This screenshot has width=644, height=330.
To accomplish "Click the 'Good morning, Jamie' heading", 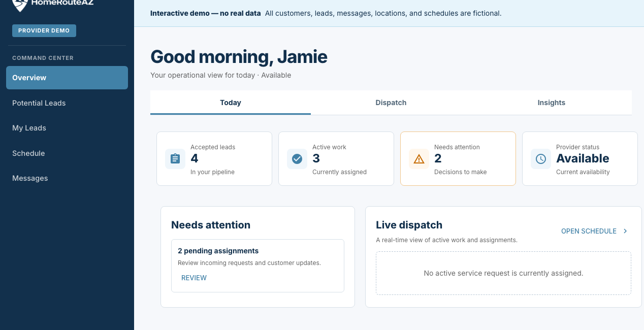I will point(239,57).
